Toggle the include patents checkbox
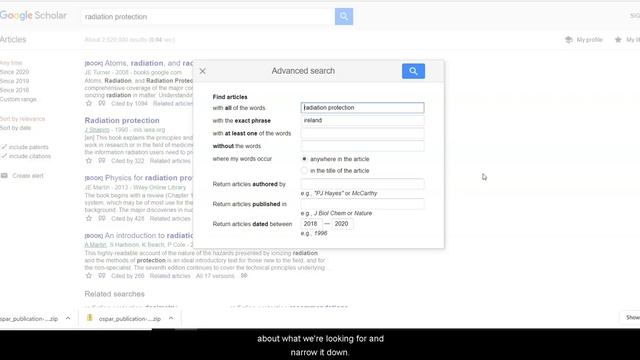Screen dimensions: 640x360 [4, 147]
